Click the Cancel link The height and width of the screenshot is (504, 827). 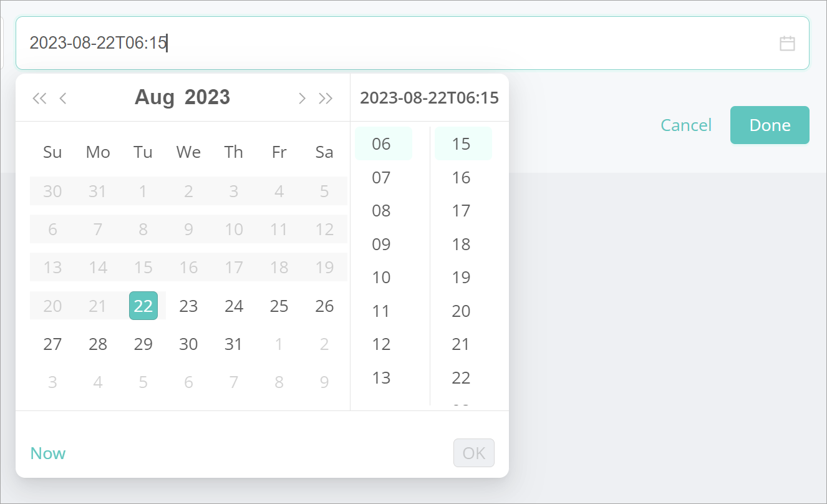coord(686,125)
